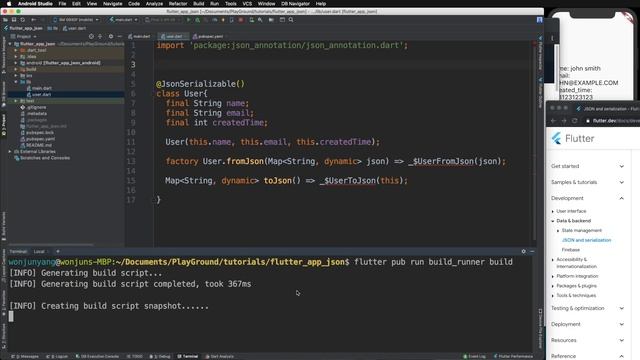
Task: Open the Dart Analysis tool window
Action: tap(220, 356)
